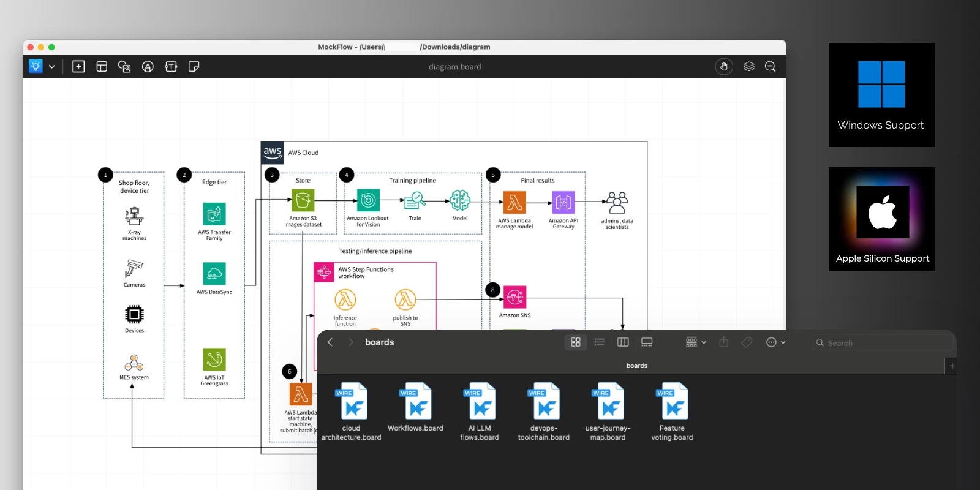Click the 'Final results' label
The image size is (980, 490).
pos(538,181)
